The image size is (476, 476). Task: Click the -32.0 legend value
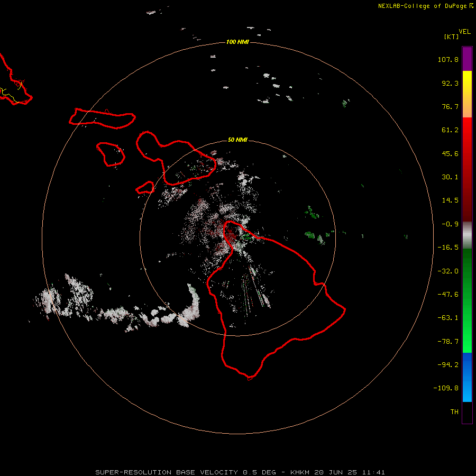(448, 271)
